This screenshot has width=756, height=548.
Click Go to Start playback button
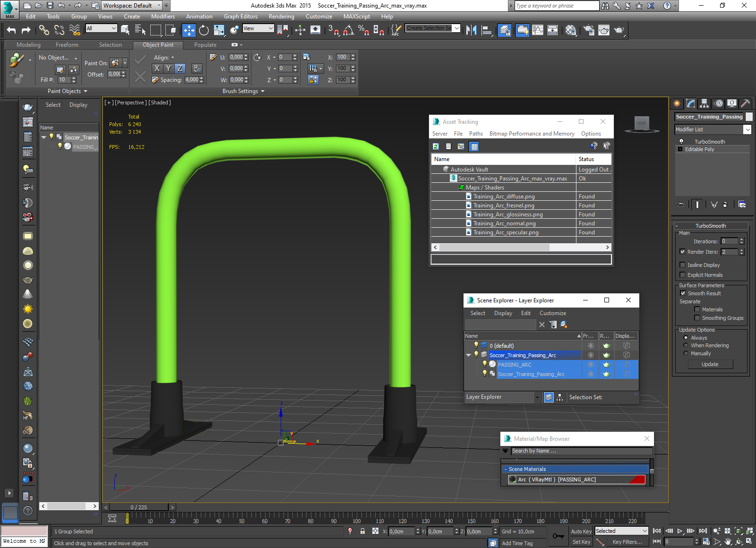click(657, 531)
